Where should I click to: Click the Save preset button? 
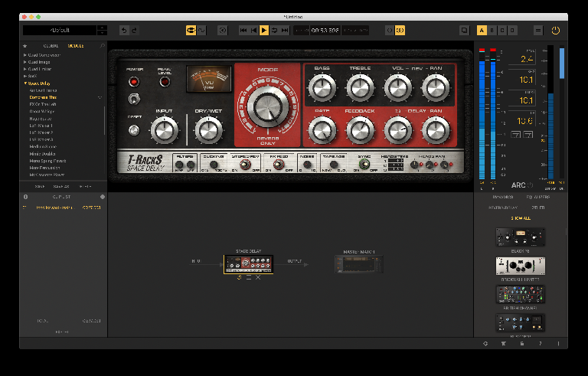pos(39,187)
